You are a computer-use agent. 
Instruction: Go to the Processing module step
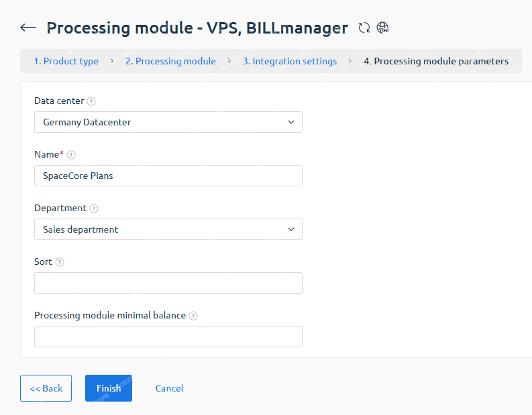pyautogui.click(x=170, y=61)
